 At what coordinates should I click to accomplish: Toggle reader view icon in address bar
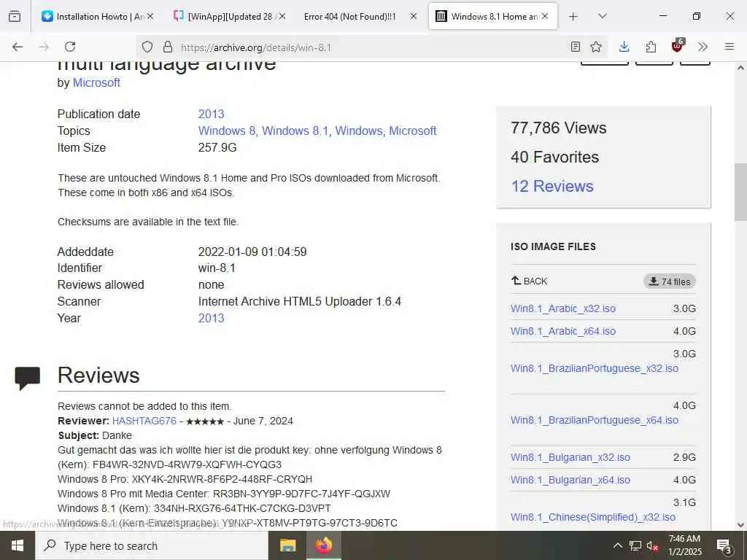pos(576,47)
